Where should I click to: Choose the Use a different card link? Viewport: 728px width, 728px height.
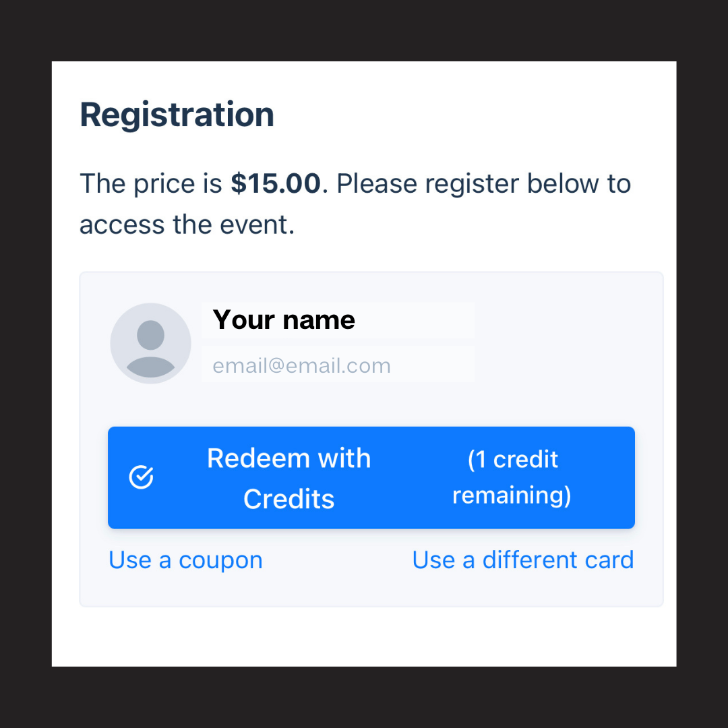[523, 560]
